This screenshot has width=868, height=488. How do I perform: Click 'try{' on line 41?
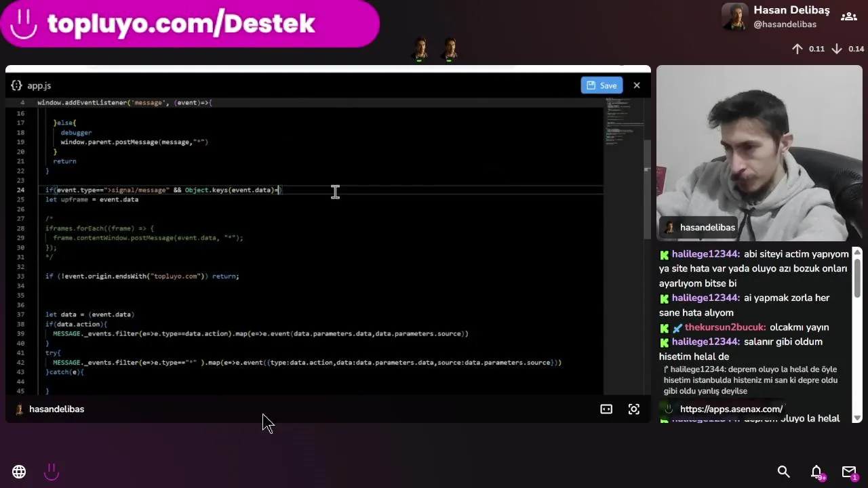(53, 352)
